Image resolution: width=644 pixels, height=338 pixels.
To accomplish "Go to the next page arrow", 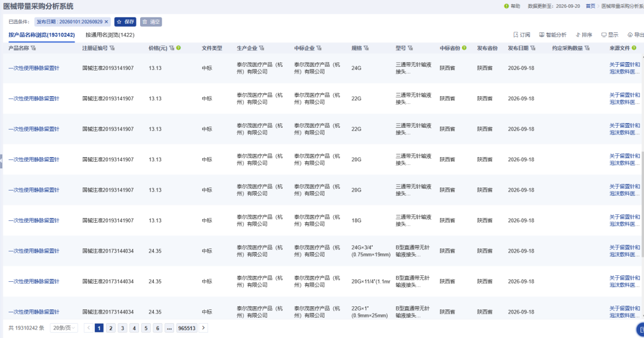I will pyautogui.click(x=203, y=328).
